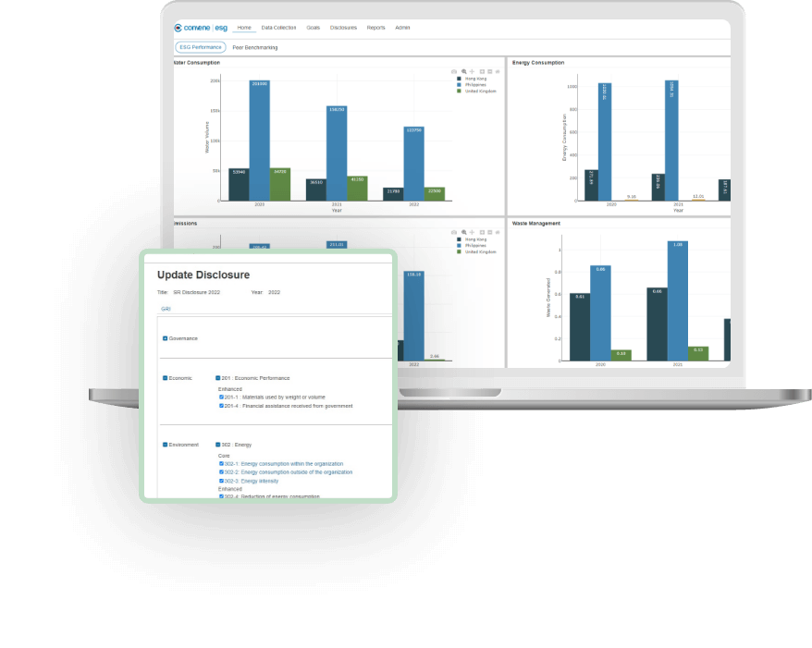
Task: Click the 2020 Philippines bar in Water Consumption
Action: 259,141
